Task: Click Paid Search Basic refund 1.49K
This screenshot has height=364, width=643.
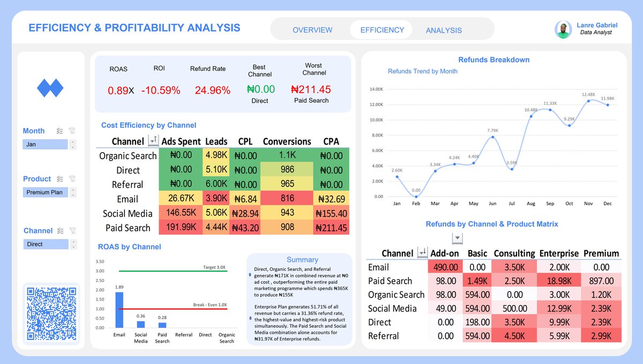Action: click(x=477, y=280)
